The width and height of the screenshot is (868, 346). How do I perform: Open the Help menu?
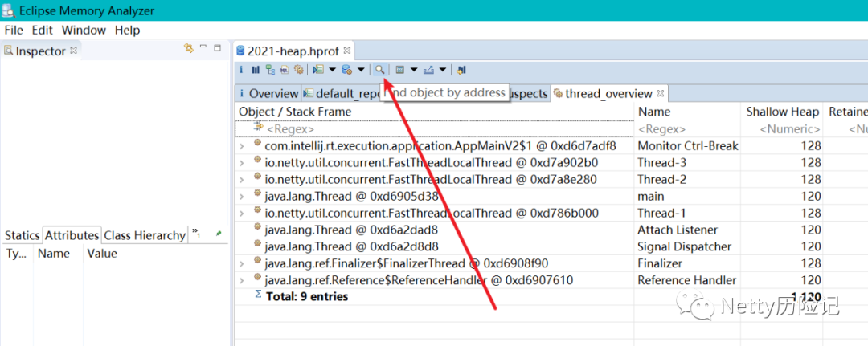(x=127, y=30)
